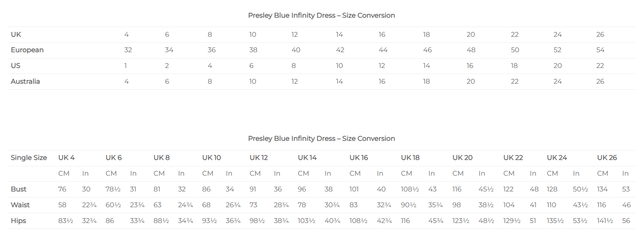
Task: Click the top table's Size Conversion title
Action: (x=321, y=15)
